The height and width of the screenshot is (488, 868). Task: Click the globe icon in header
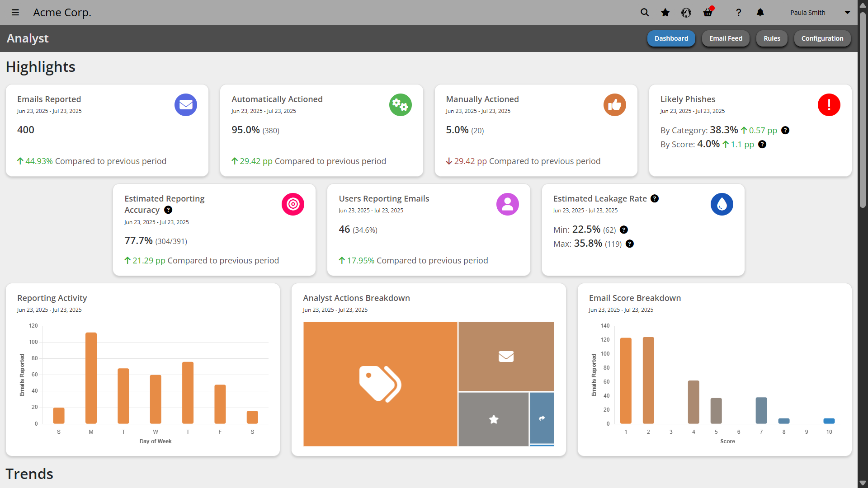pyautogui.click(x=686, y=13)
